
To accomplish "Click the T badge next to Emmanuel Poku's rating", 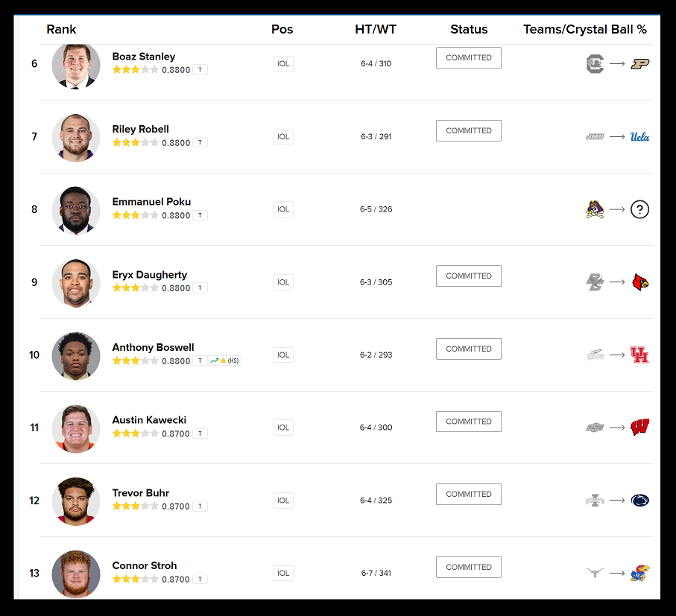I will tap(200, 215).
